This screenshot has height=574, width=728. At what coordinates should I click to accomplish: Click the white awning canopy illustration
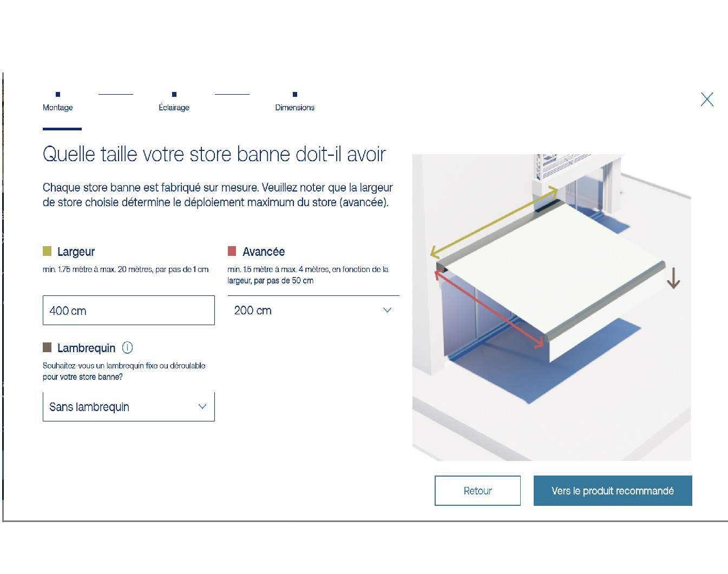558,265
